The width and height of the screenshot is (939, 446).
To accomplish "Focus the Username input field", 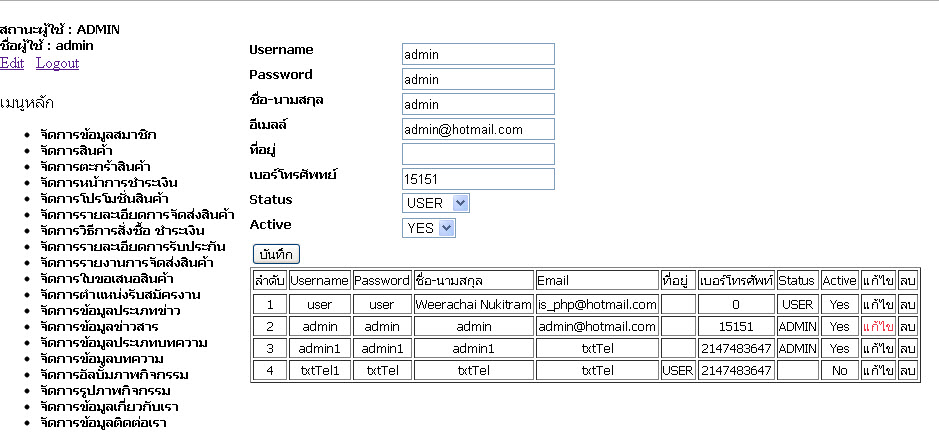I will (478, 54).
